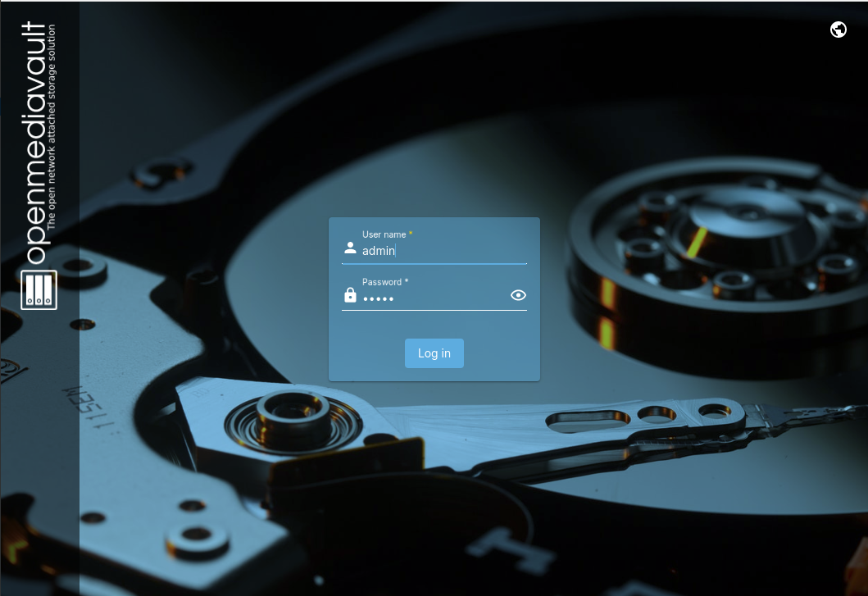Click the required asterisk beside User name
The height and width of the screenshot is (596, 868).
[410, 233]
